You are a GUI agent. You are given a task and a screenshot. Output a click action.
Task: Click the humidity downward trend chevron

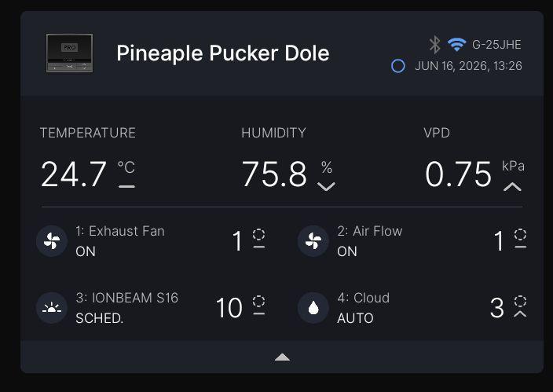(326, 186)
